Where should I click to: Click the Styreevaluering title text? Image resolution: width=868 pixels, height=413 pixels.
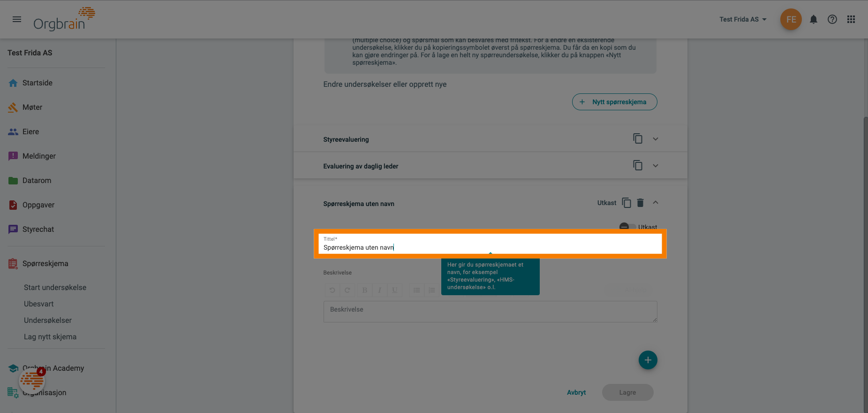(x=346, y=139)
